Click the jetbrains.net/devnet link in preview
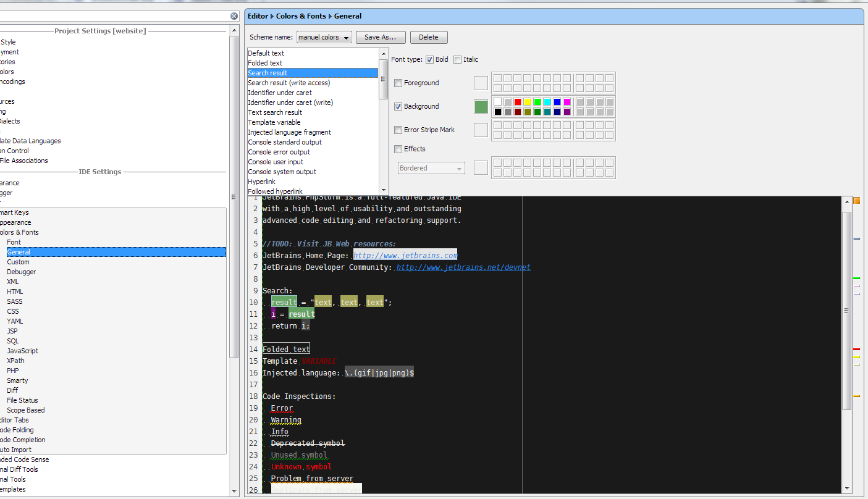The height and width of the screenshot is (499, 868). pos(463,267)
